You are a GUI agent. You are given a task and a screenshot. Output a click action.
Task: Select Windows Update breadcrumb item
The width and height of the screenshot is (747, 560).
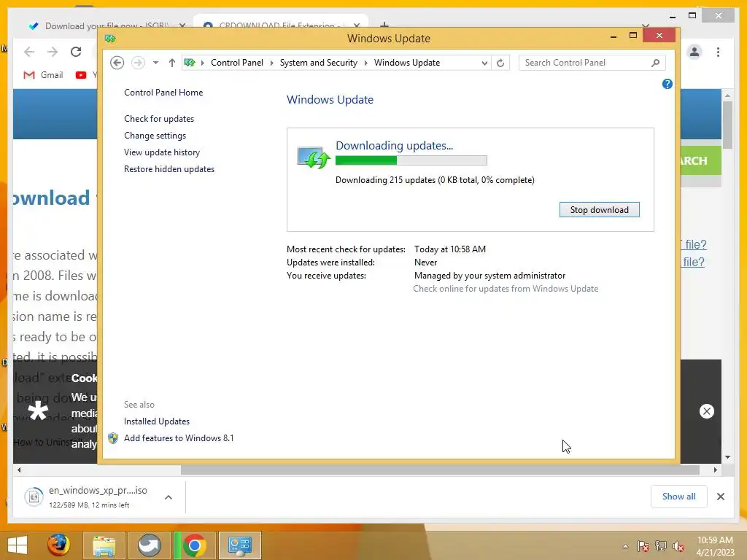pyautogui.click(x=407, y=63)
